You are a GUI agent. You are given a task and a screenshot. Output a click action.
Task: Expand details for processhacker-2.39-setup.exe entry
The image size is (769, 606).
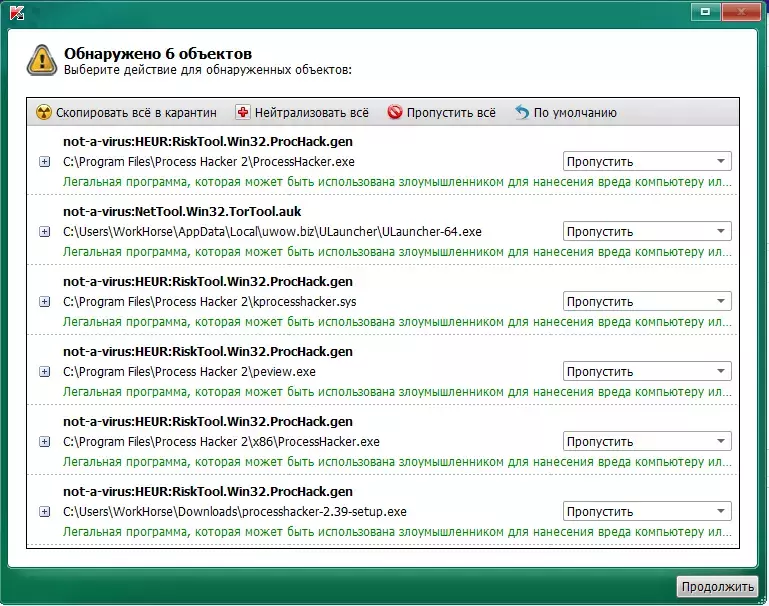coord(45,512)
